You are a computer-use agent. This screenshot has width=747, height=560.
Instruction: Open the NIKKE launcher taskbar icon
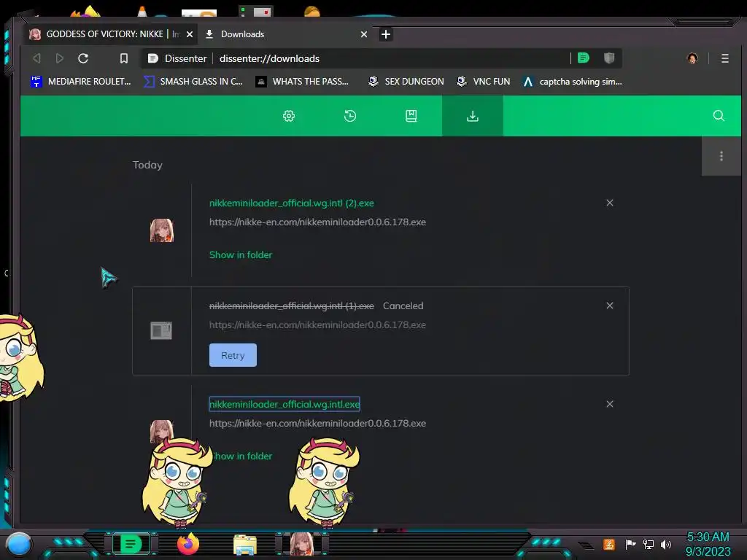pos(302,544)
